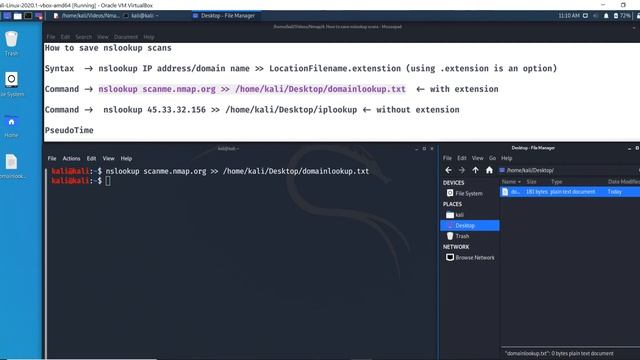Open the terminal View menu
This screenshot has height=360, width=640.
(108, 158)
